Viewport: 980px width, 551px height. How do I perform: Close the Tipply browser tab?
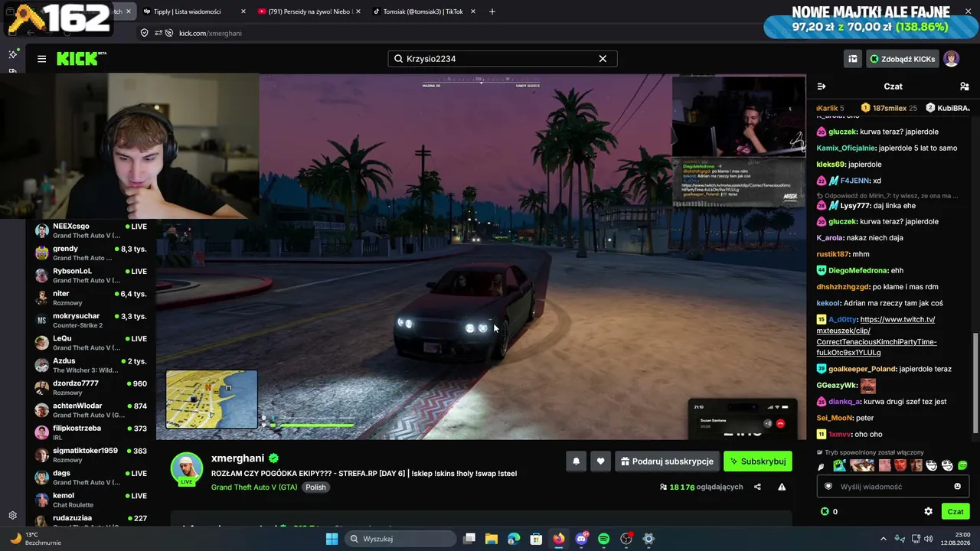pyautogui.click(x=243, y=11)
